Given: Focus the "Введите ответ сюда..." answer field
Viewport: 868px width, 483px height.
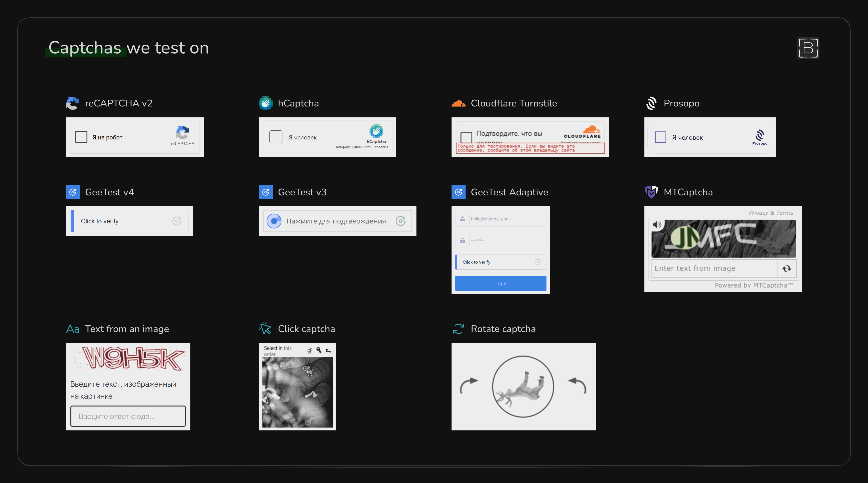Looking at the screenshot, I should pos(128,416).
